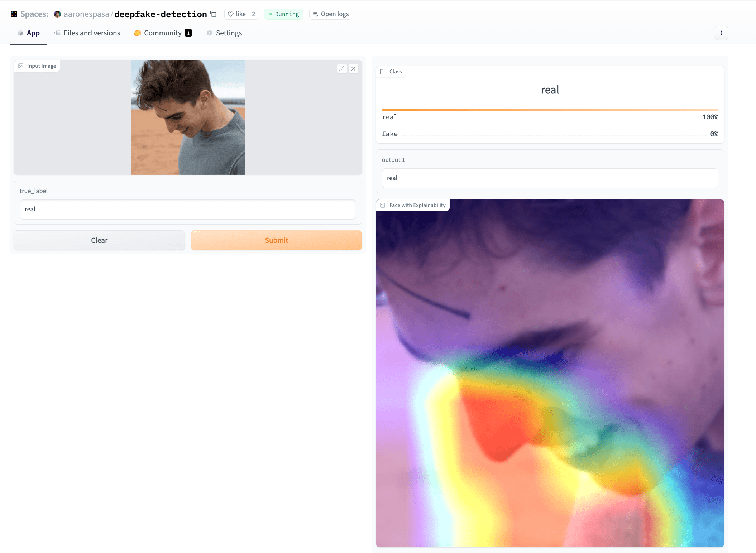
Task: Click the true_label input field
Action: click(x=188, y=209)
